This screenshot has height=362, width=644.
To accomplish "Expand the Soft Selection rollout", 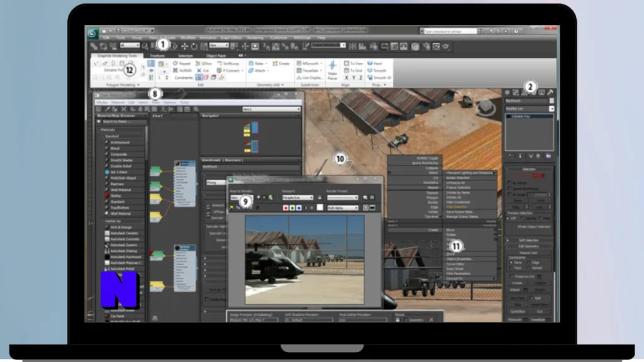I will 529,241.
